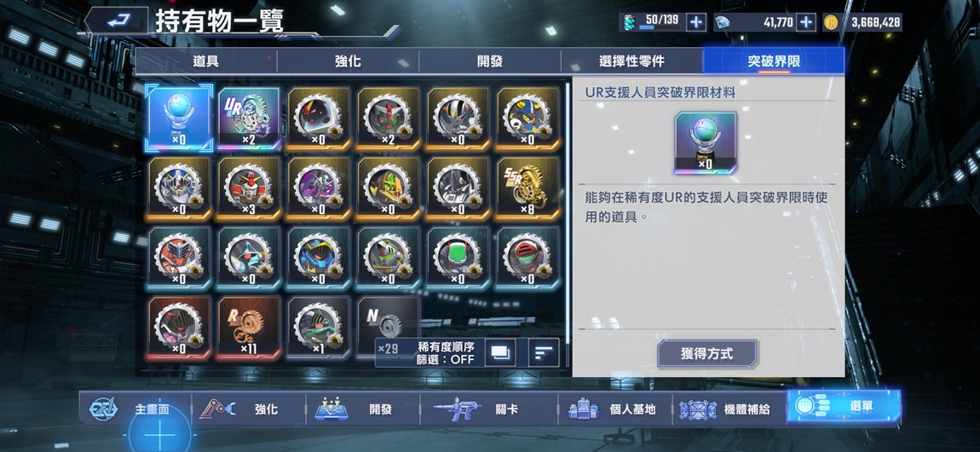This screenshot has height=452, width=980.
Task: Toggle the stacked-cards display mode icon
Action: pyautogui.click(x=500, y=352)
